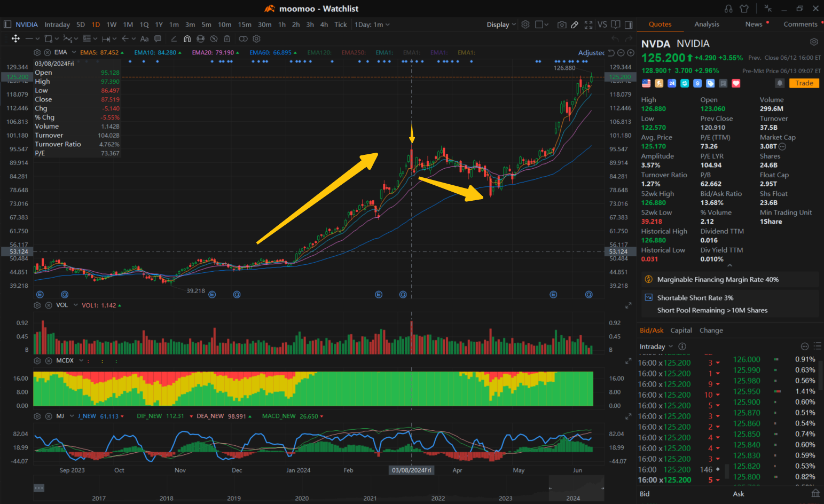The height and width of the screenshot is (504, 824).
Task: Toggle the Adjusted price setting
Action: click(591, 53)
